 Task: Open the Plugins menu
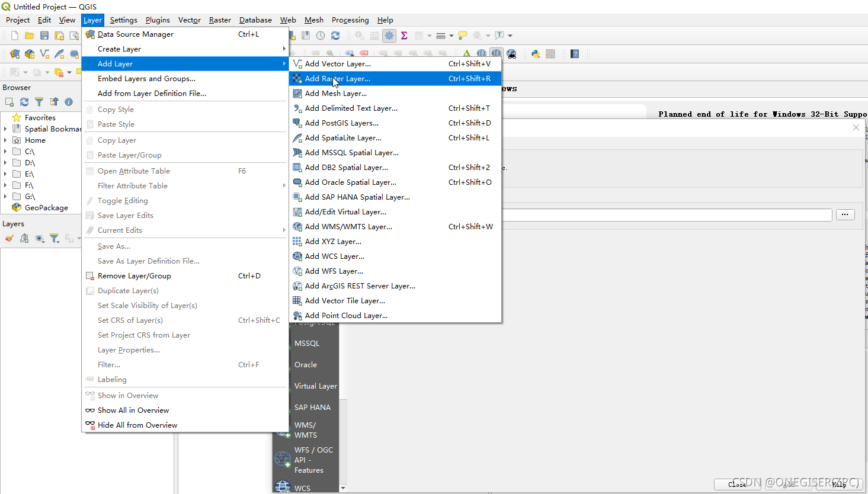pyautogui.click(x=158, y=20)
